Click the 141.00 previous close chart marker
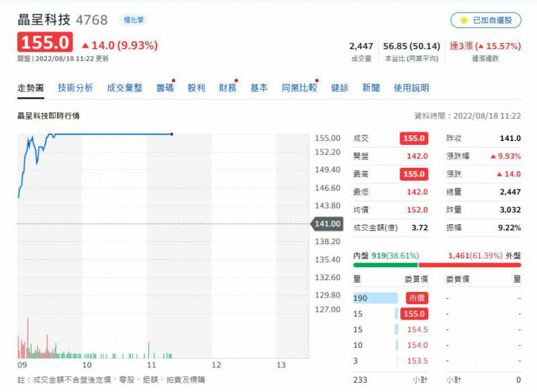 click(327, 224)
